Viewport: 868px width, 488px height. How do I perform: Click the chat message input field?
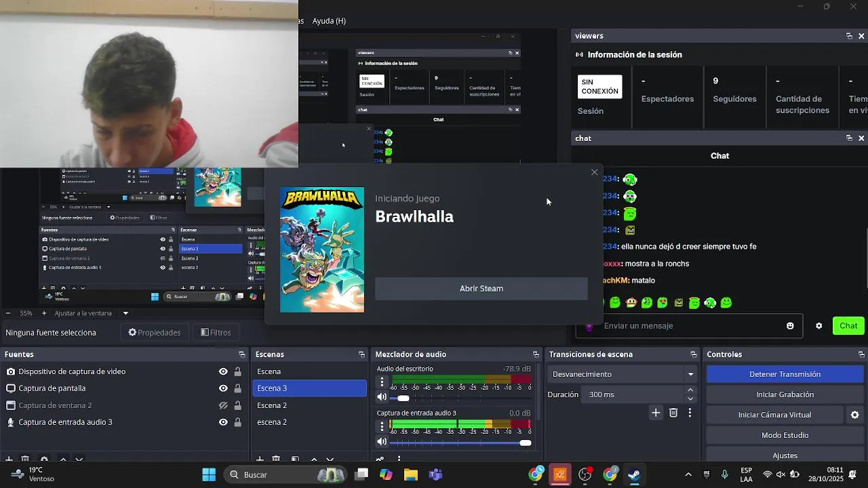click(x=689, y=326)
